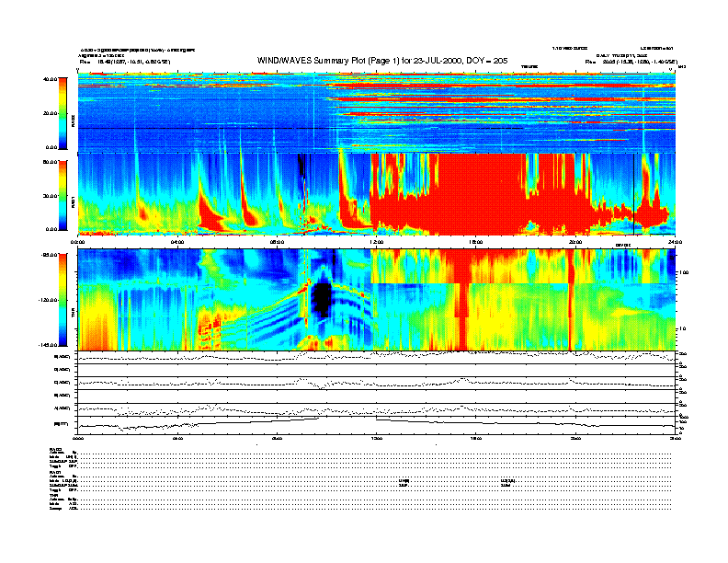This screenshot has height=563, width=728.
Task: Click the 04:00 tick label below RAD1 panel
Action: click(x=177, y=242)
